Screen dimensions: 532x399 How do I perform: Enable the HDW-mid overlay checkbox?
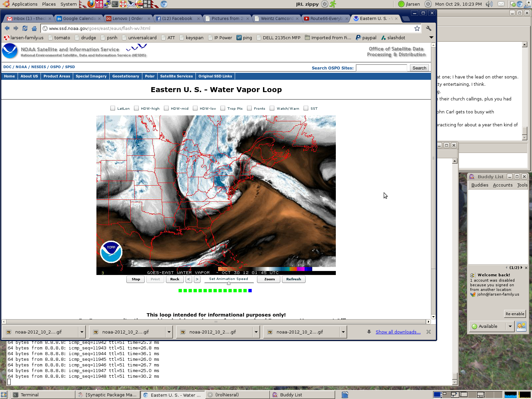[x=166, y=108]
